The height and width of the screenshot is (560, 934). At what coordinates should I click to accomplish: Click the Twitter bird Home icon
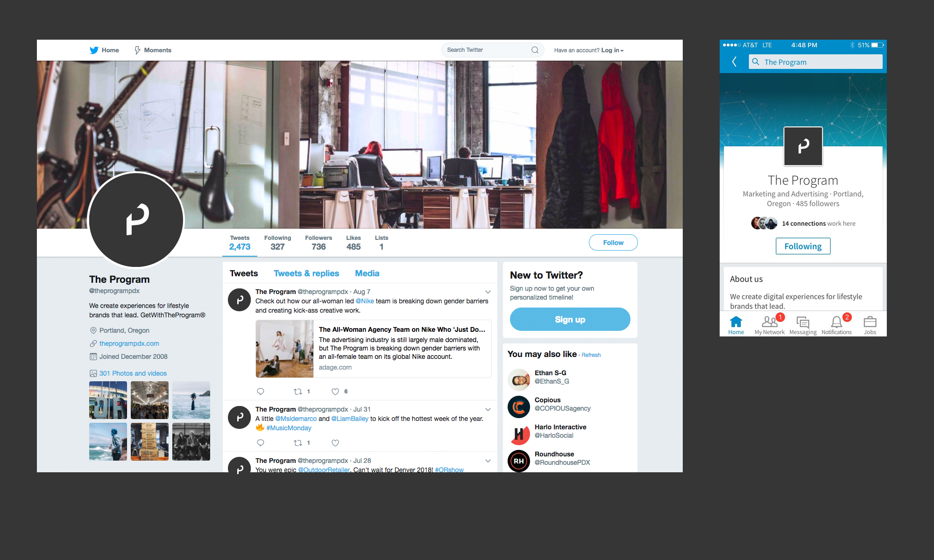coord(94,50)
